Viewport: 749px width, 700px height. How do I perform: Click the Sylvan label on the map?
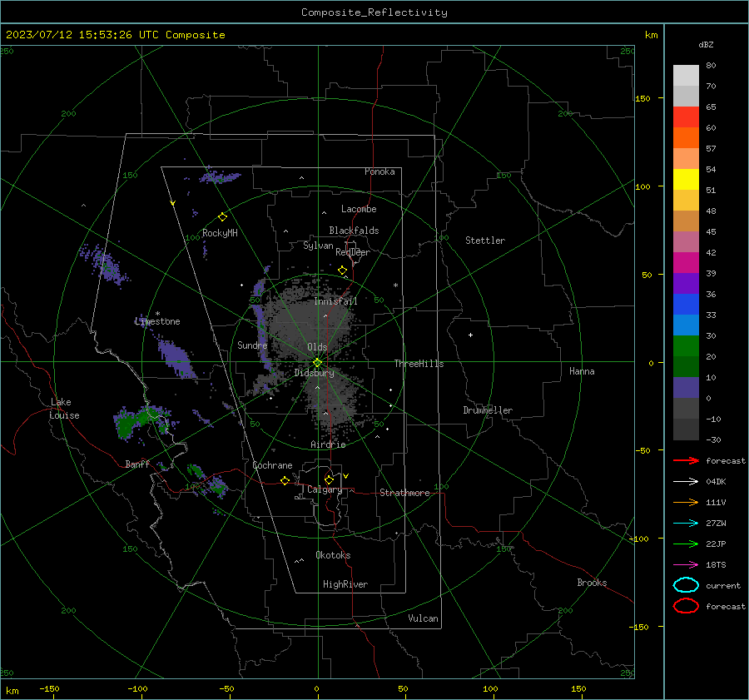tap(318, 246)
